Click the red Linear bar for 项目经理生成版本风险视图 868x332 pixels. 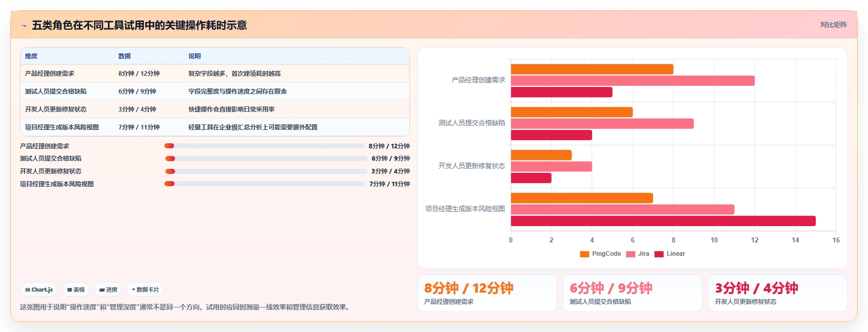[663, 221]
